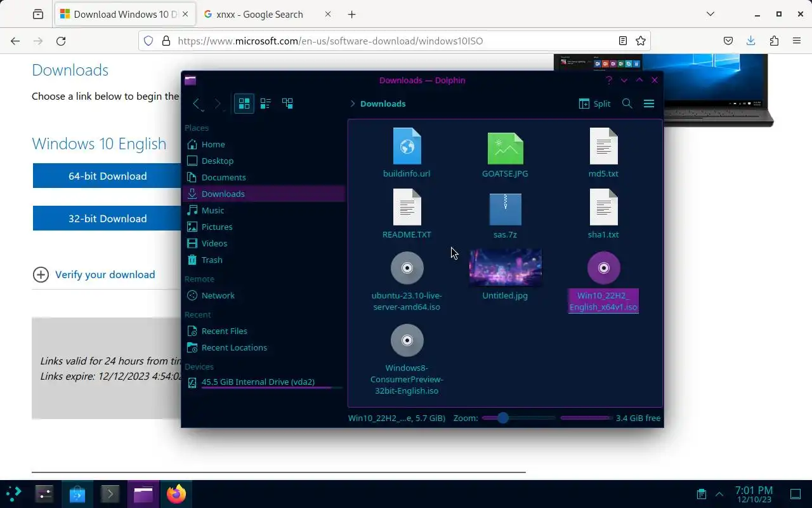The image size is (812, 508).
Task: Expand Downloads breadcrumb chevron in Dolphin
Action: pyautogui.click(x=353, y=104)
